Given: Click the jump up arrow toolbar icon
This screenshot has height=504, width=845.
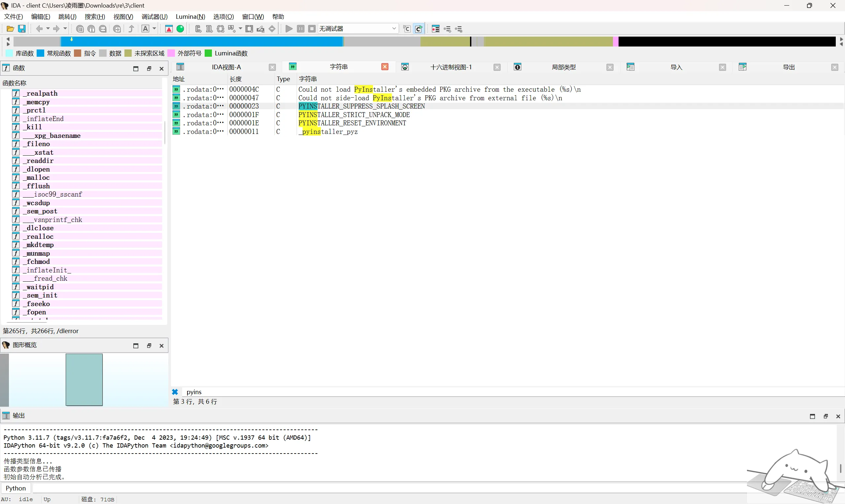Looking at the screenshot, I should pos(131,29).
